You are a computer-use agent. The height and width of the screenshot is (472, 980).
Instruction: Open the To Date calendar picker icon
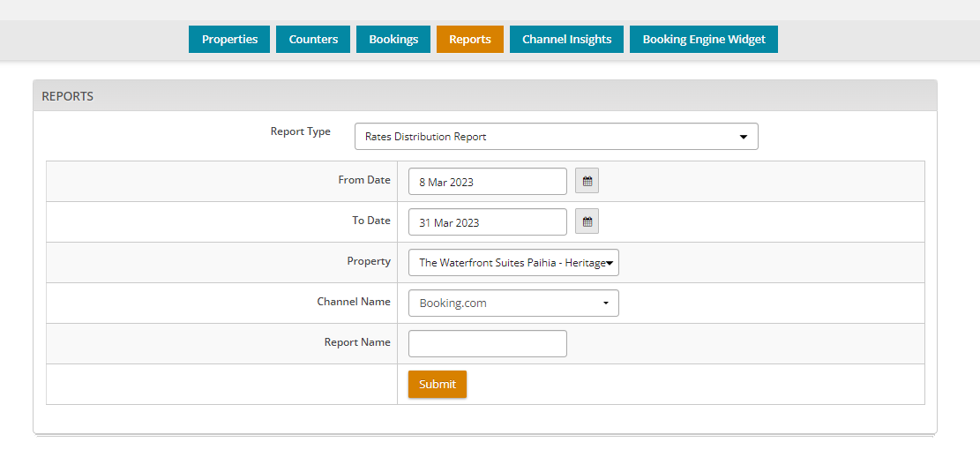587,221
